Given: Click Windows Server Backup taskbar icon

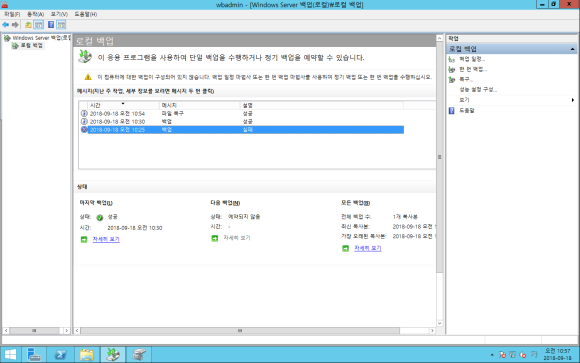Looking at the screenshot, I should [113, 354].
